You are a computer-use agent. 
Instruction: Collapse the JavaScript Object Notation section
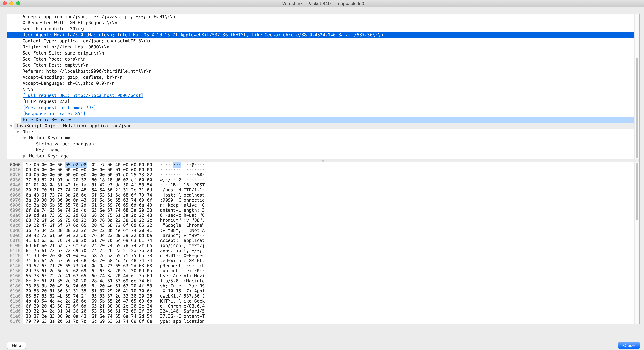pos(11,126)
